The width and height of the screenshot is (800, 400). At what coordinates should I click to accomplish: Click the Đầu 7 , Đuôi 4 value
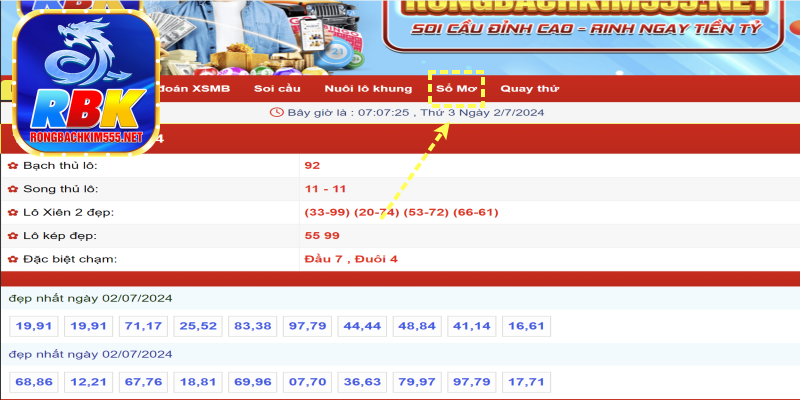[x=351, y=259]
